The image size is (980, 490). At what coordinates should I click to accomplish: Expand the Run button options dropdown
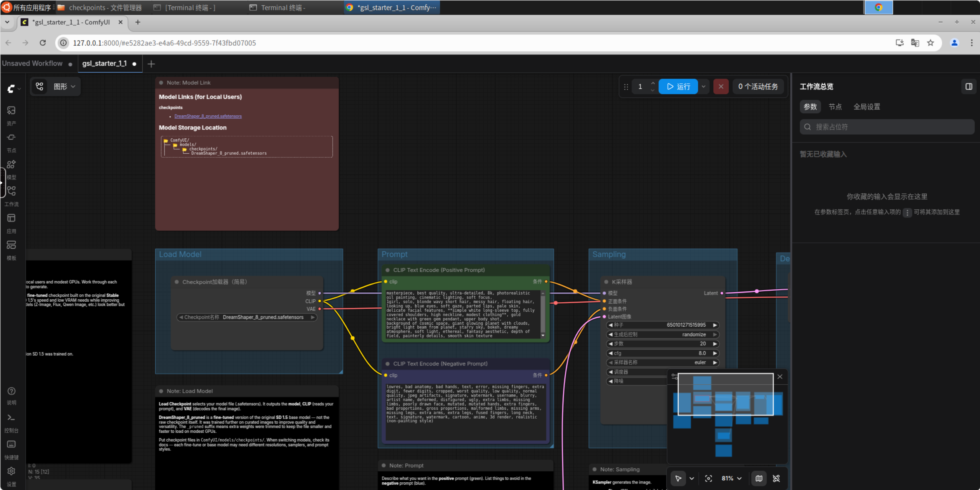(703, 86)
